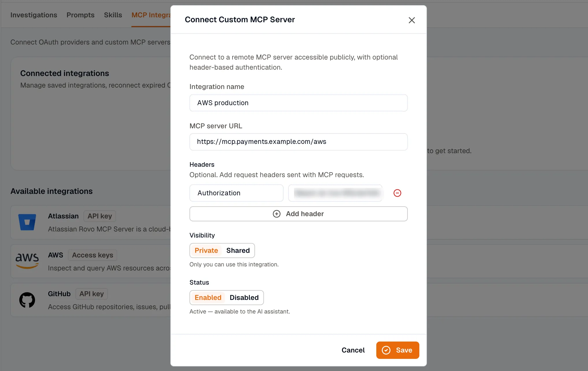The height and width of the screenshot is (371, 588).
Task: Click the GitHub API key badge
Action: point(92,294)
